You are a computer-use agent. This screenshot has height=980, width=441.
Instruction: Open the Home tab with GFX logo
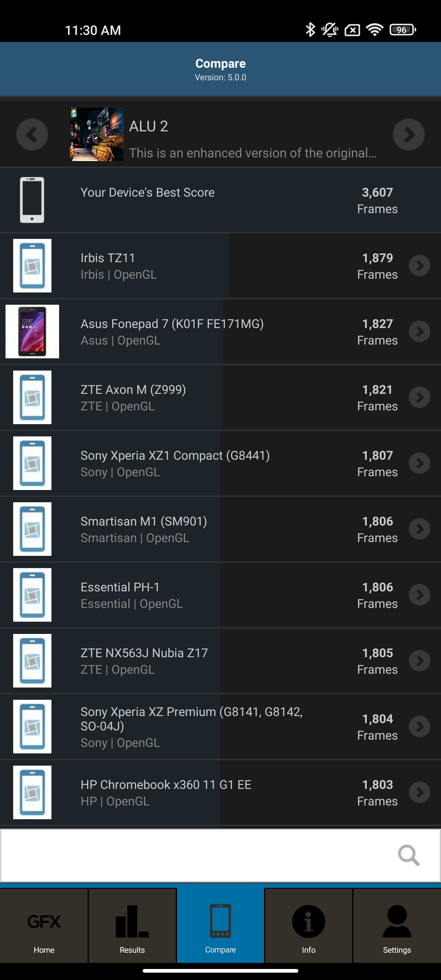pos(44,925)
